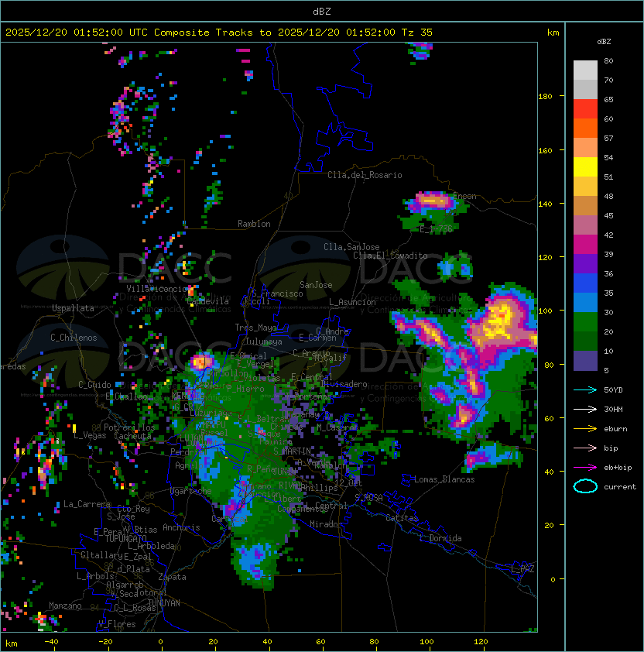Click the Ramblon location label
This screenshot has height=652, width=644.
(x=254, y=224)
